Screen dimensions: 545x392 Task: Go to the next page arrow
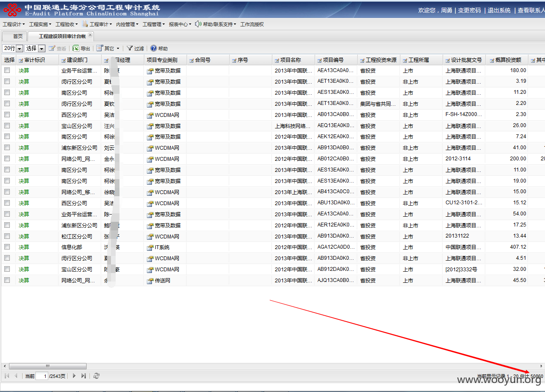pos(74,376)
